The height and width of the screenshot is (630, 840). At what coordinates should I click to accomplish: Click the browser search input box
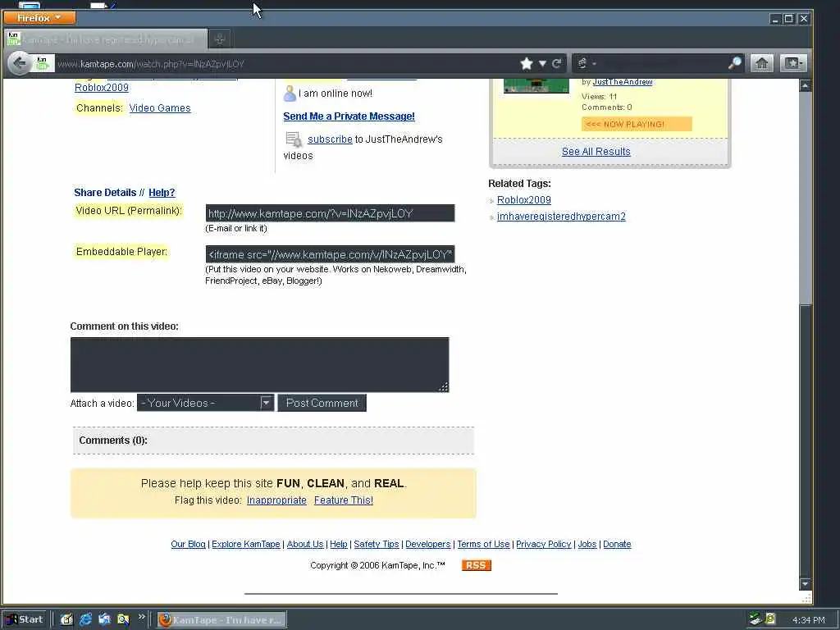[x=662, y=64]
